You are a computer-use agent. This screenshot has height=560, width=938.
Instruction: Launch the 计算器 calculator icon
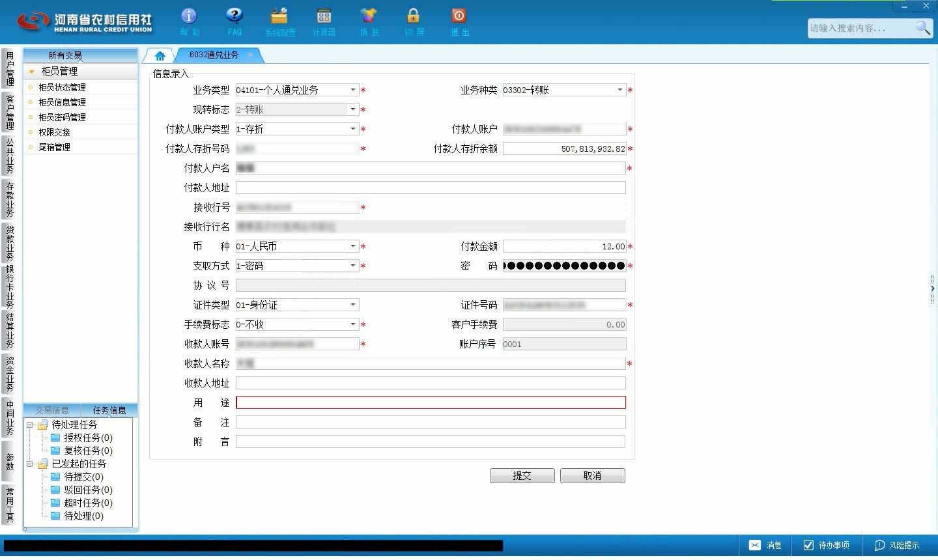pos(324,16)
